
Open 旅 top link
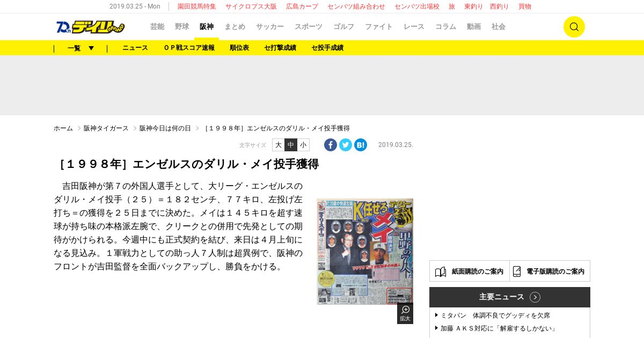pyautogui.click(x=452, y=6)
